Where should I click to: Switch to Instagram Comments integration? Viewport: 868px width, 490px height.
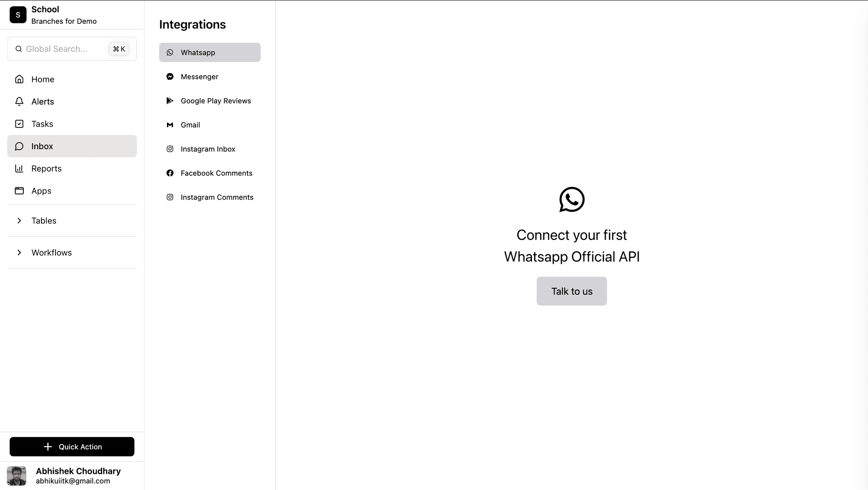pyautogui.click(x=170, y=197)
